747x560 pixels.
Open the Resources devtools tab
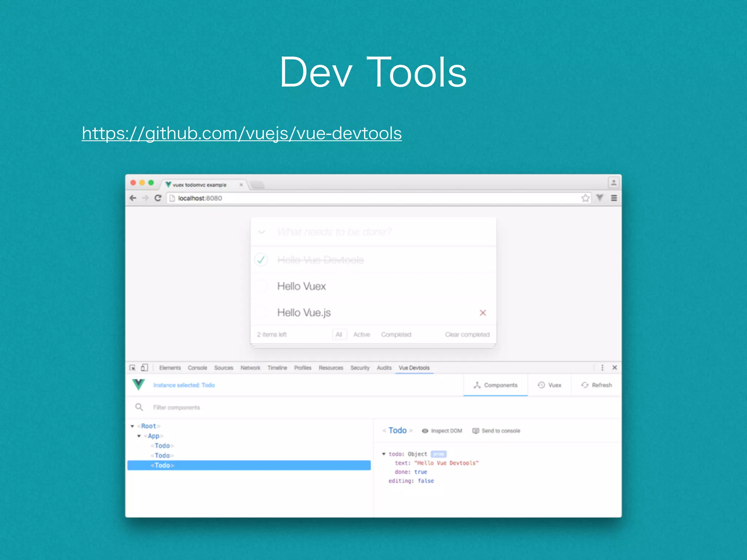(x=331, y=368)
